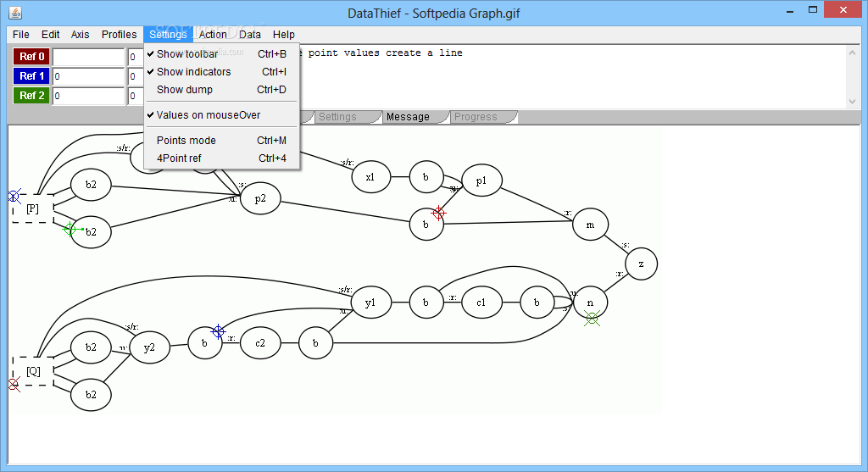Click the Ref 2 button
Screen dimensions: 868x472
31,95
